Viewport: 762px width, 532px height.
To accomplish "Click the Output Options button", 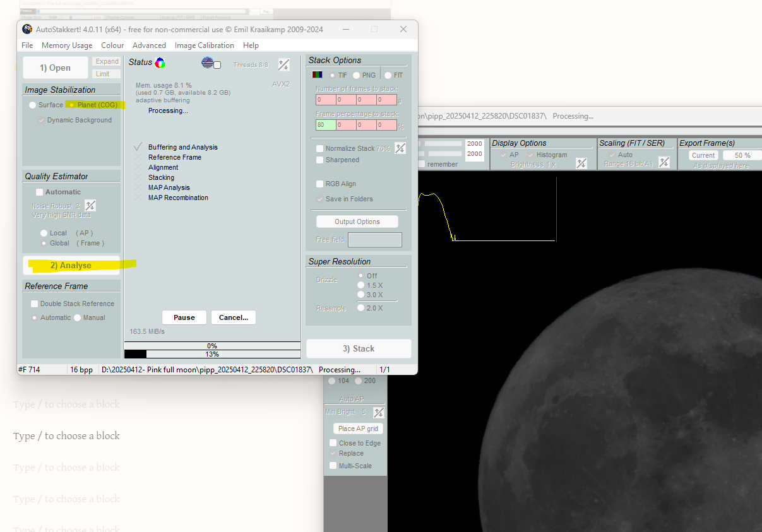I will pos(357,221).
